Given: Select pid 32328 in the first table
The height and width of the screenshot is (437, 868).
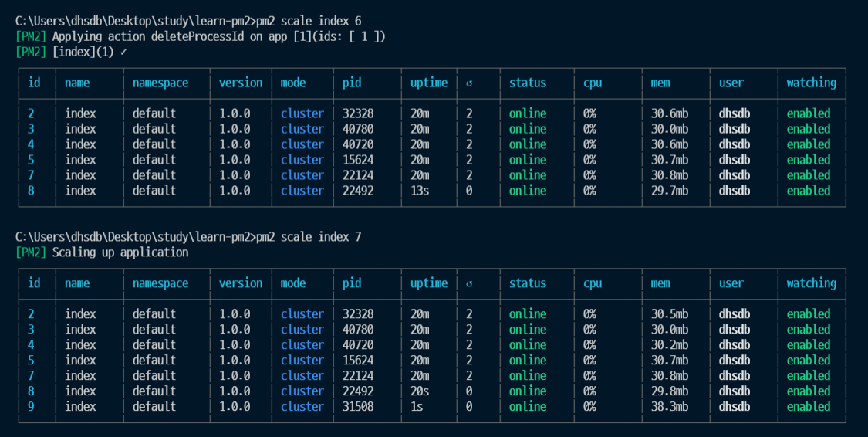Looking at the screenshot, I should tap(357, 113).
